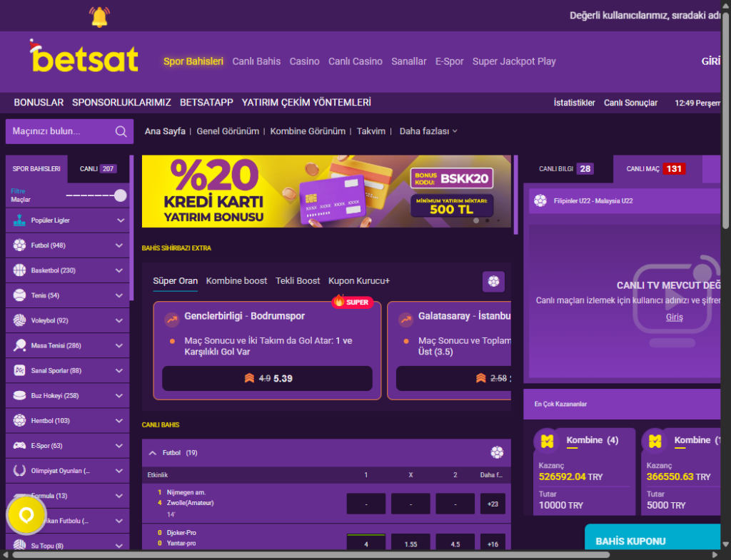
Task: Open the Daha fazlası dropdown
Action: (x=428, y=131)
